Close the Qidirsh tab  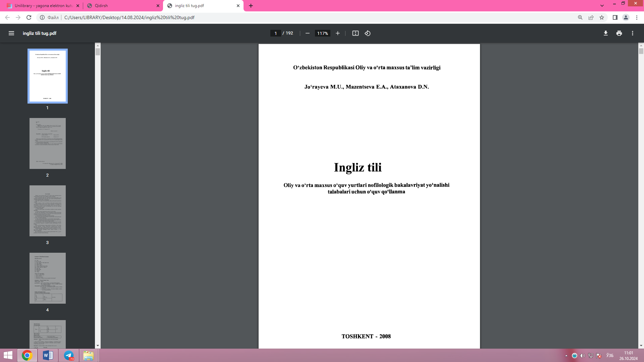[158, 6]
